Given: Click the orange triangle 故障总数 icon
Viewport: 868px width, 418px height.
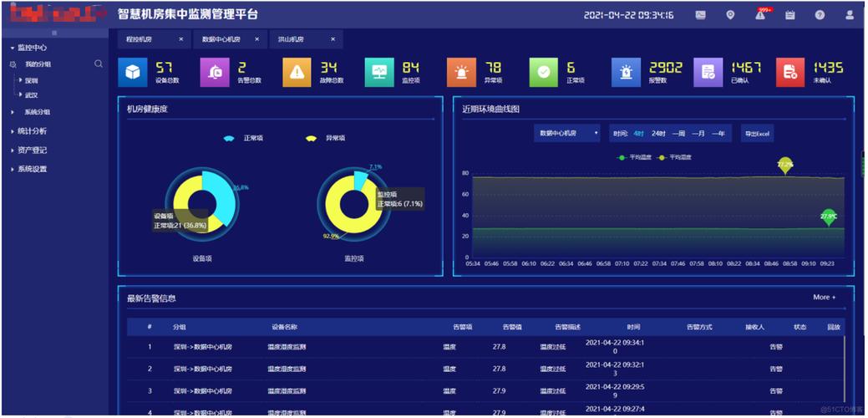Looking at the screenshot, I should 297,73.
